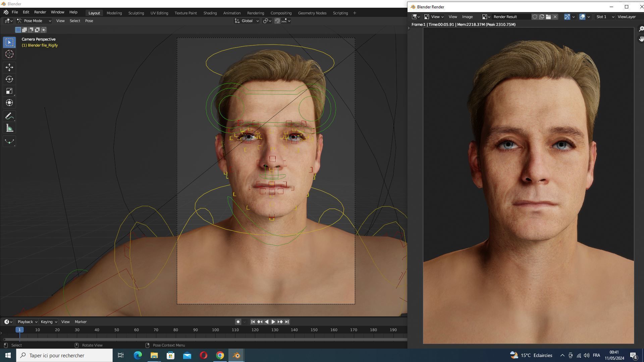Viewport: 644px width, 362px height.
Task: Switch to the Sculpting workspace tab
Action: [x=136, y=13]
